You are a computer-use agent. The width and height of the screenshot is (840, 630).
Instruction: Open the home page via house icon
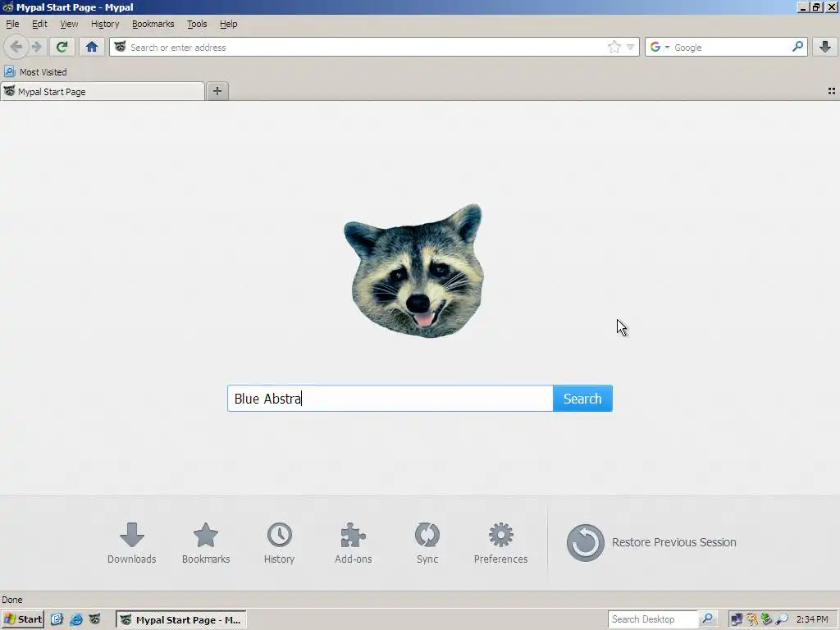[92, 47]
